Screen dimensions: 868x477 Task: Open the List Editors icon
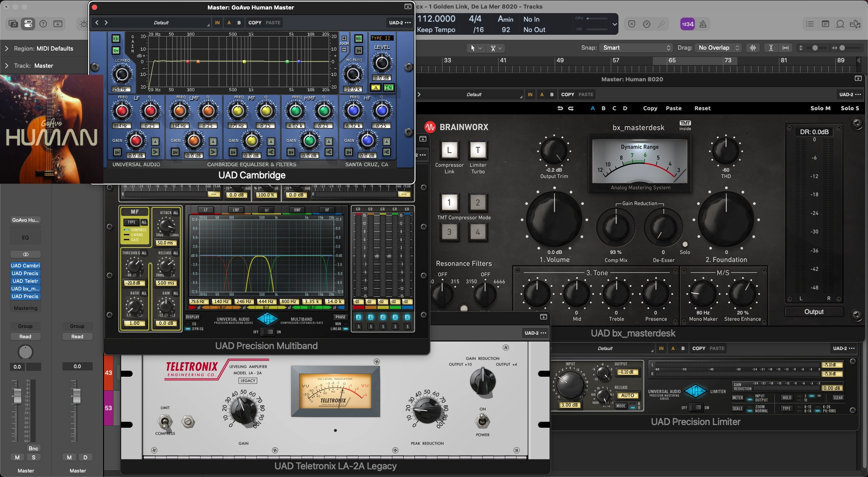coord(810,24)
